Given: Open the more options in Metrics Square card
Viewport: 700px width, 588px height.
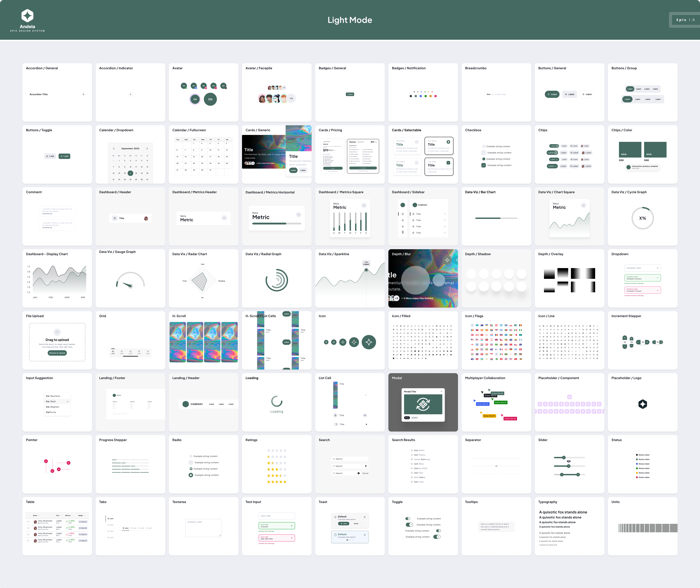Looking at the screenshot, I should (364, 205).
